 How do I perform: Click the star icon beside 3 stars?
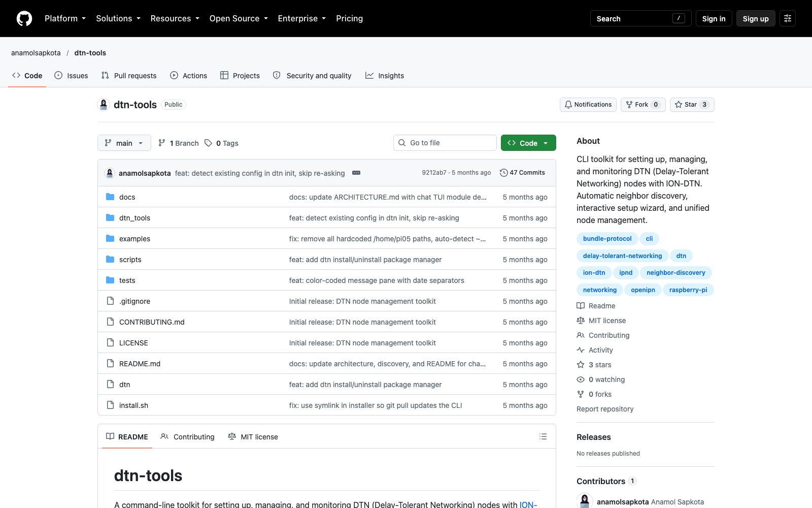581,365
